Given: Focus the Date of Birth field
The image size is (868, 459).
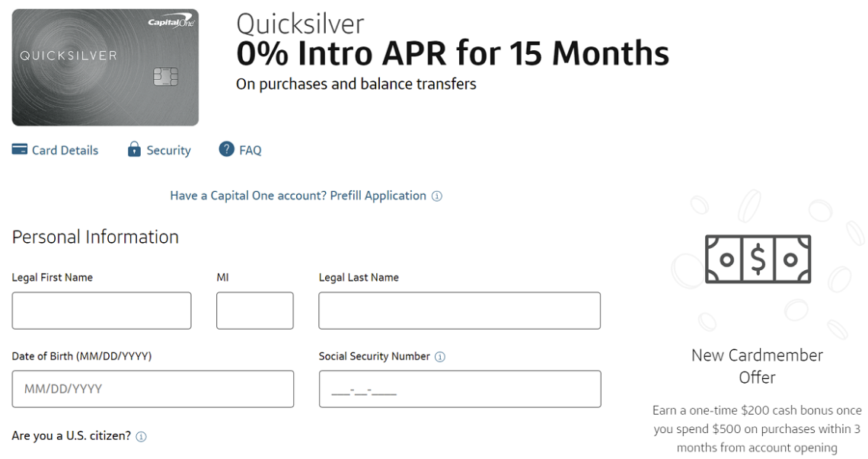Looking at the screenshot, I should (x=152, y=388).
